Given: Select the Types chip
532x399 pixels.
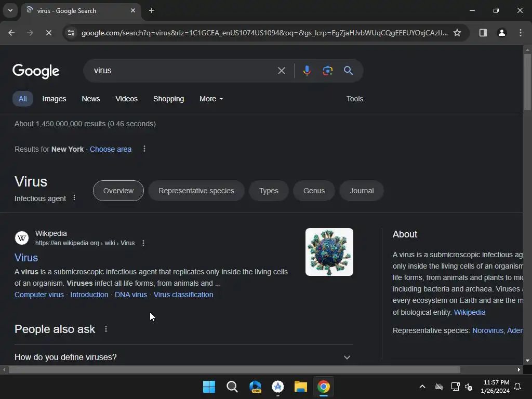Looking at the screenshot, I should [x=269, y=191].
